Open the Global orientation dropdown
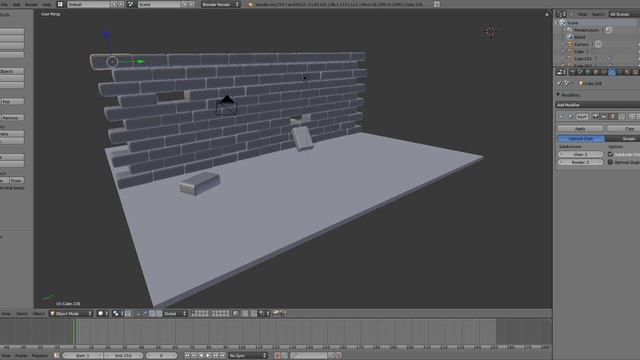The image size is (640, 360). click(x=175, y=313)
